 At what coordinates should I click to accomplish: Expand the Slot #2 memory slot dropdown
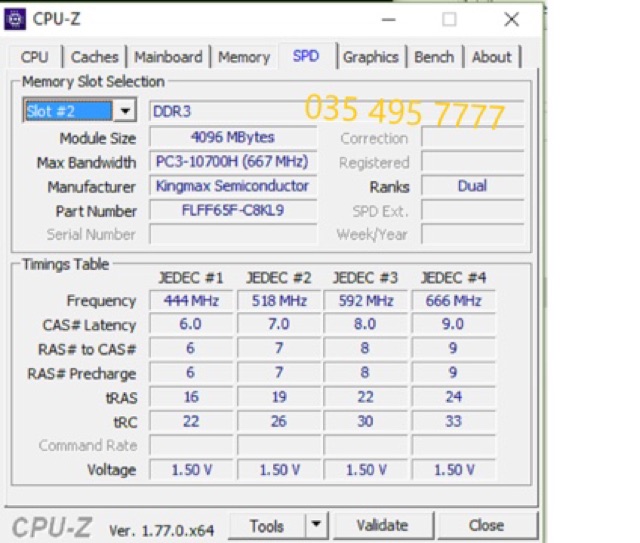tap(125, 111)
